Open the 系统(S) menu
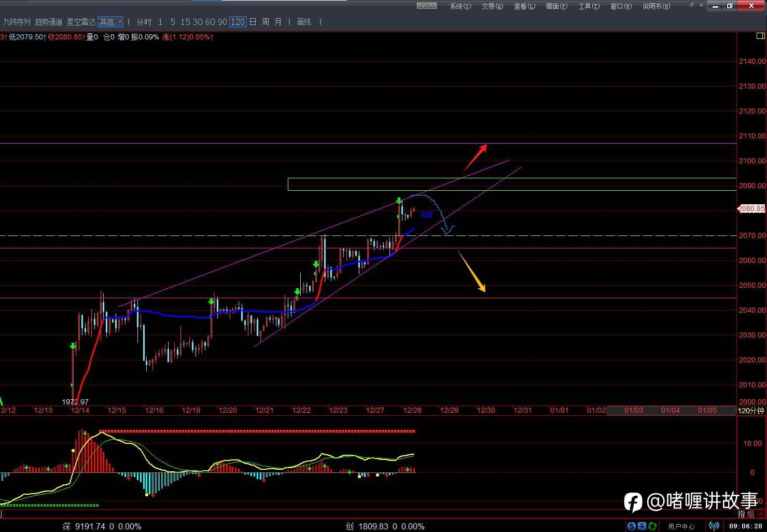This screenshot has width=767, height=532. pyautogui.click(x=460, y=6)
